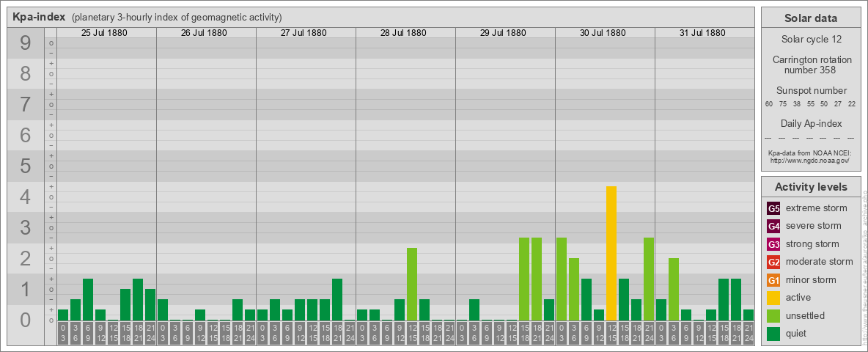Click the 30 Jul 1880 date header
868x352 pixels.
603,33
